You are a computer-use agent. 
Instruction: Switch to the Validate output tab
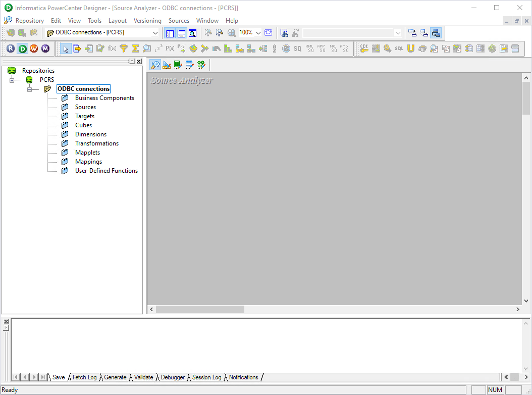143,377
